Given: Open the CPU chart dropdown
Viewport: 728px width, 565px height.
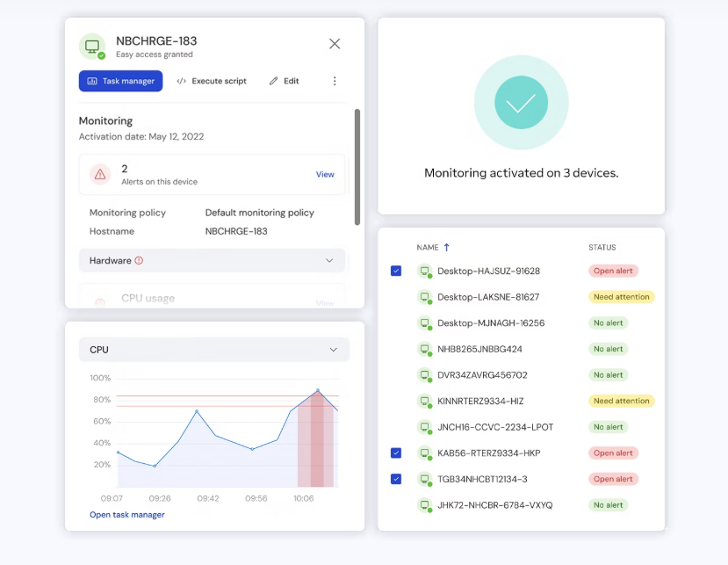Looking at the screenshot, I should coord(333,350).
